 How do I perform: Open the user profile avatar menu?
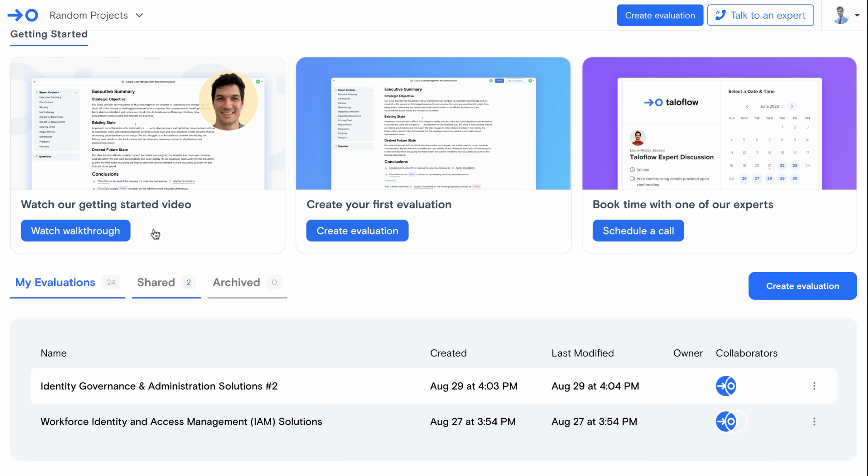tap(840, 15)
